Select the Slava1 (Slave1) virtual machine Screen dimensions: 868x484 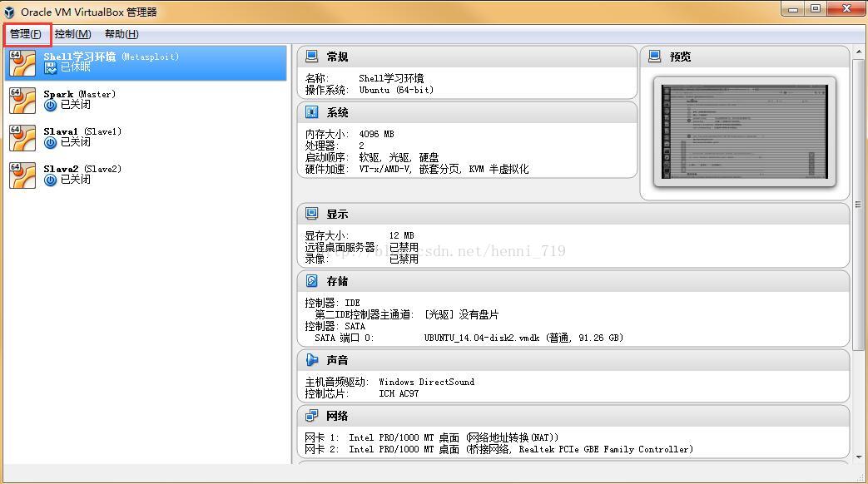pos(146,138)
